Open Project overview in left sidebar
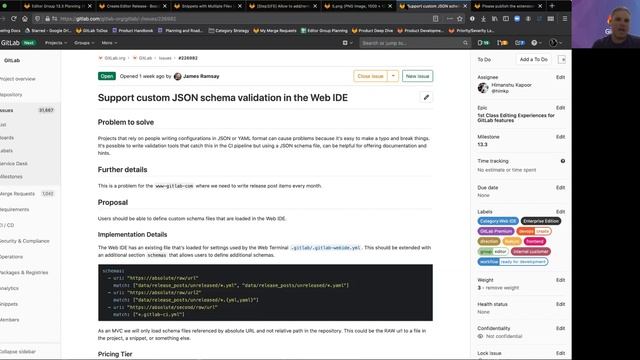 (x=18, y=79)
